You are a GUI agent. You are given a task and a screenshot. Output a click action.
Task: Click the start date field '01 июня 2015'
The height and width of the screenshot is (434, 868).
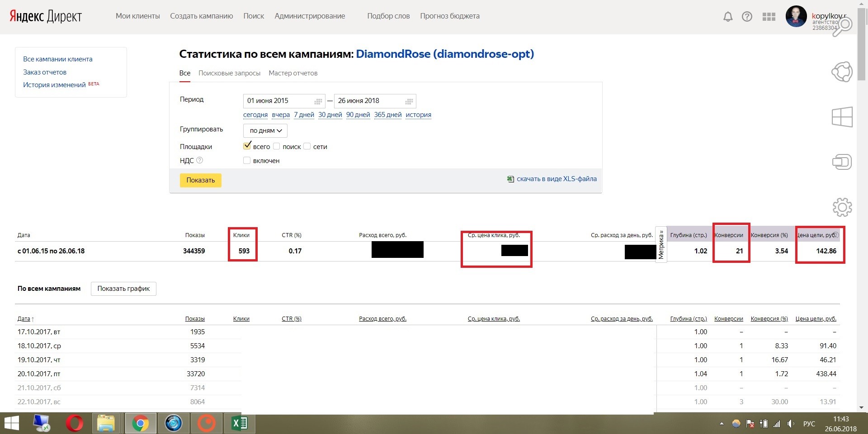click(x=284, y=101)
